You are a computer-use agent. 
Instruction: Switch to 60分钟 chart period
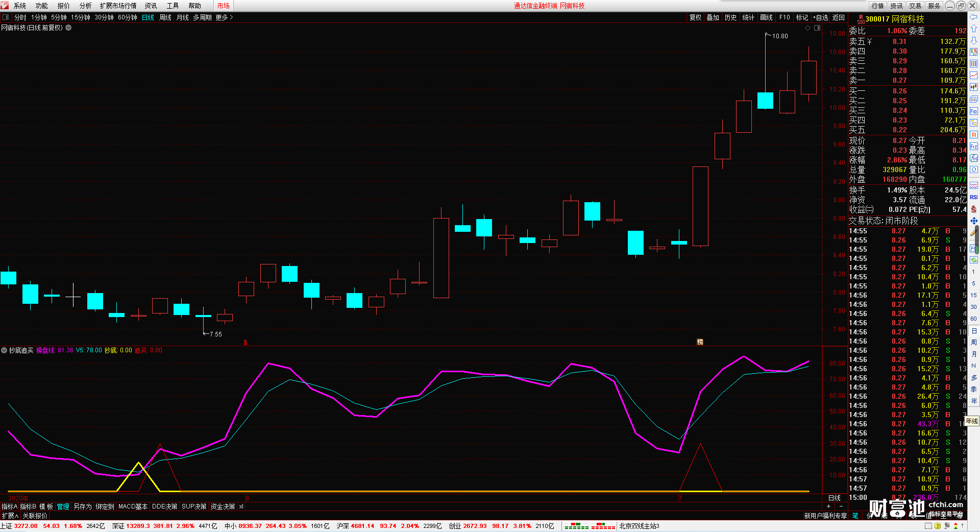pos(128,17)
